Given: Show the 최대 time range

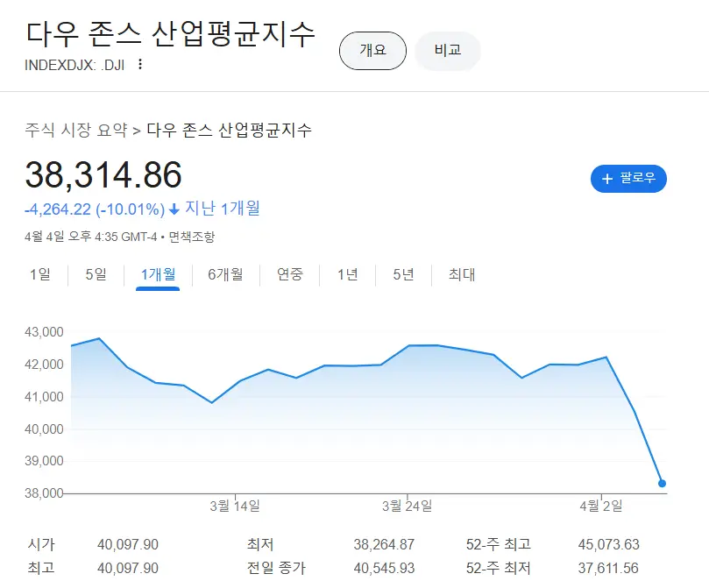Looking at the screenshot, I should pos(462,274).
